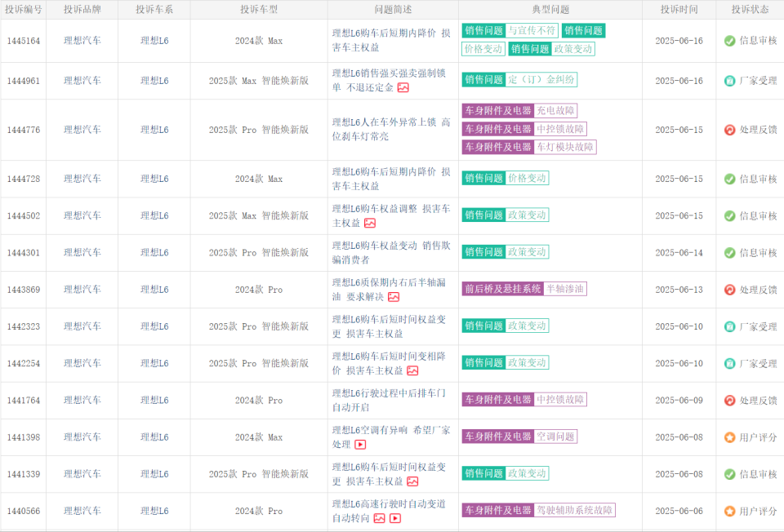Select 政策变动 tag in row 1444502
Image resolution: width=784 pixels, height=532 pixels.
tap(527, 215)
